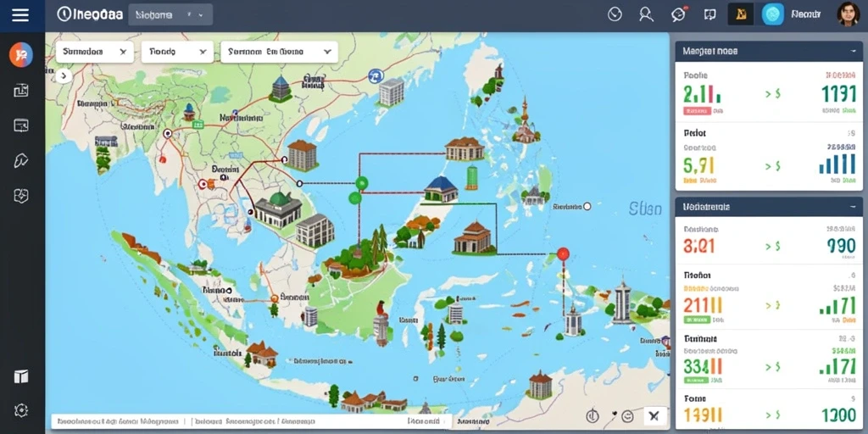This screenshot has height=434, width=868.
Task: Clear the second filter chip
Action: coord(202,52)
